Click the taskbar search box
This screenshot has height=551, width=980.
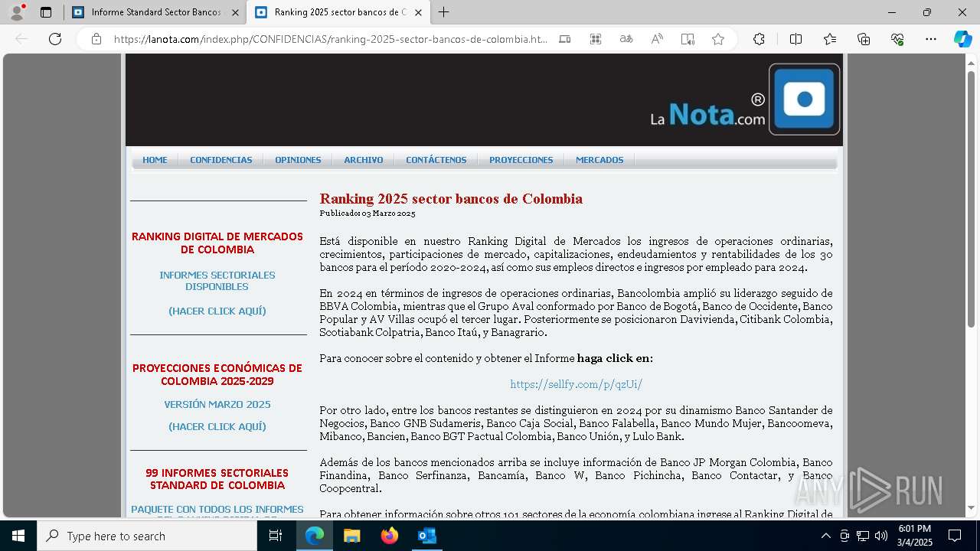pyautogui.click(x=147, y=536)
